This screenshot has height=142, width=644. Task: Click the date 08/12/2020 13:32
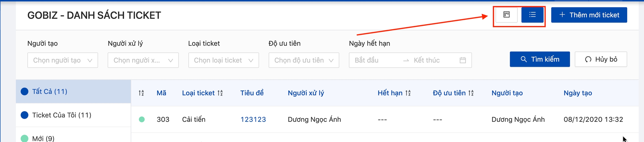tap(593, 120)
